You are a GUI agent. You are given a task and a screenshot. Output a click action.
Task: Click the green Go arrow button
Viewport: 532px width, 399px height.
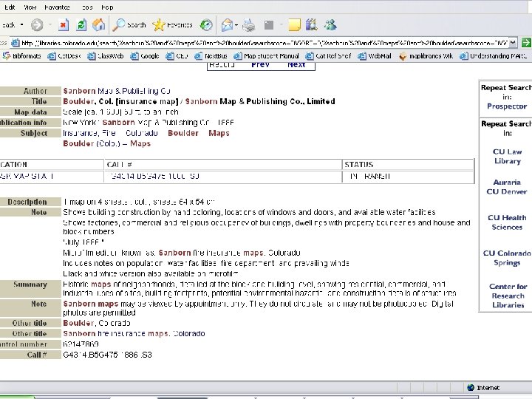[x=526, y=43]
